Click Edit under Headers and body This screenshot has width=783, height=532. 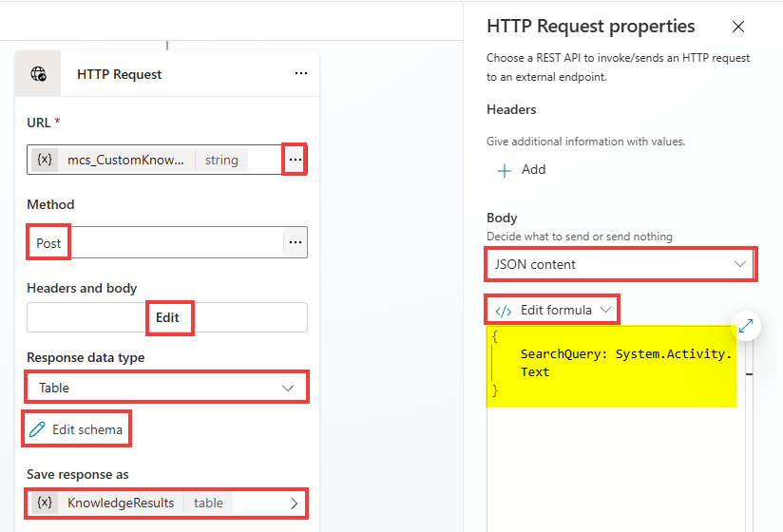(x=168, y=317)
